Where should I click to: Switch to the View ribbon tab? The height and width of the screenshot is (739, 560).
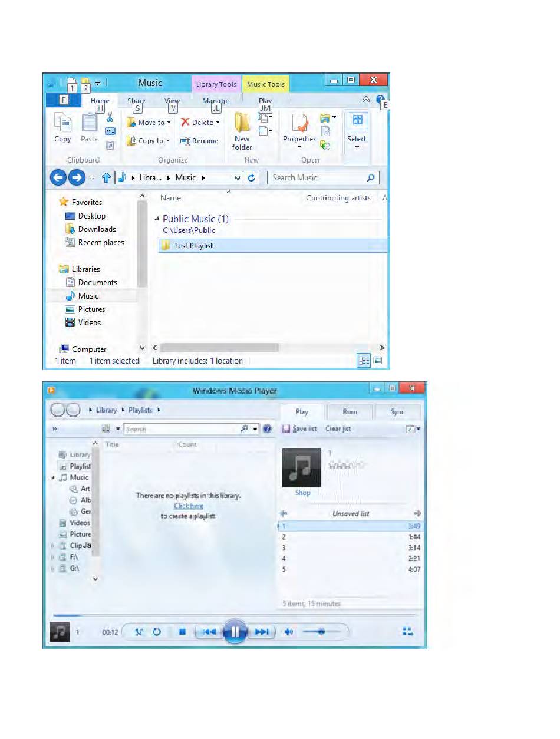click(x=172, y=101)
